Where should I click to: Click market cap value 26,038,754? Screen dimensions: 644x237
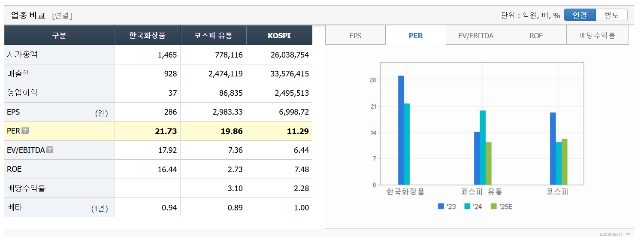point(290,55)
